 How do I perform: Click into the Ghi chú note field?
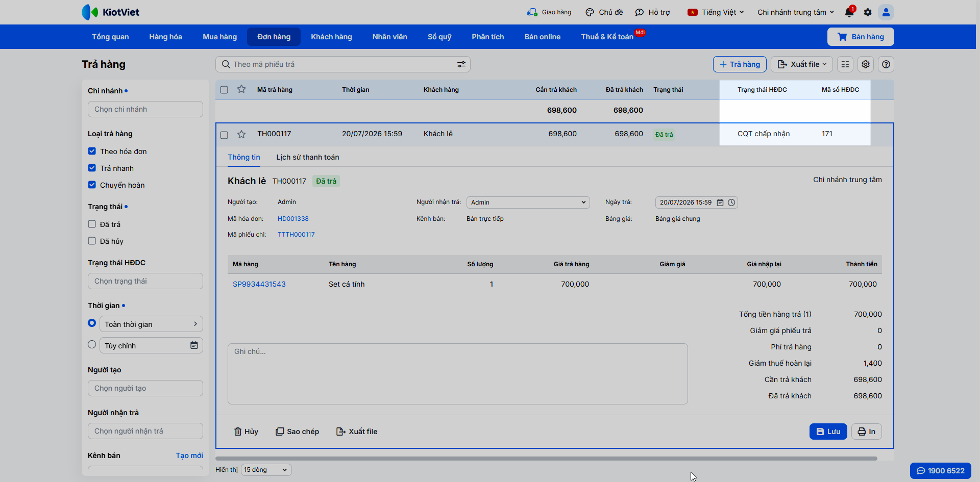[x=458, y=374]
